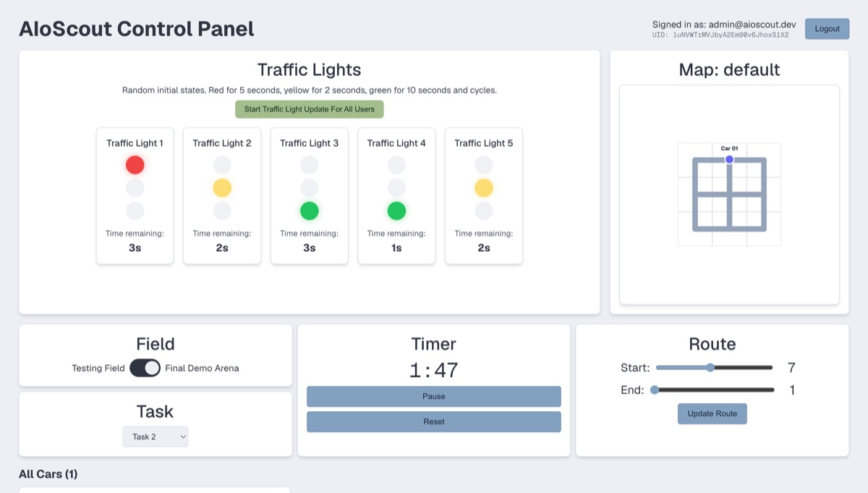868x493 pixels.
Task: Click the unlit top lamp of Traffic Light 2
Action: pos(222,165)
